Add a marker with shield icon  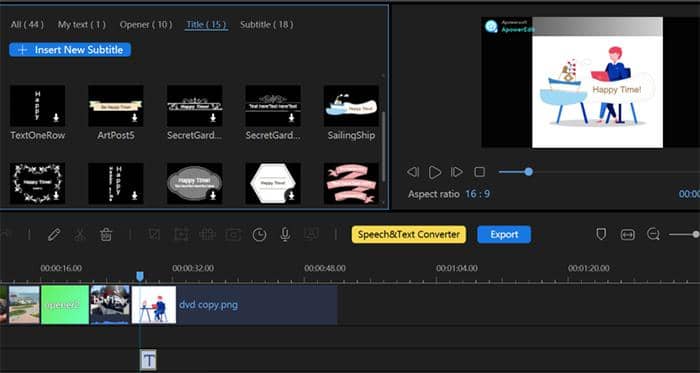pyautogui.click(x=601, y=234)
